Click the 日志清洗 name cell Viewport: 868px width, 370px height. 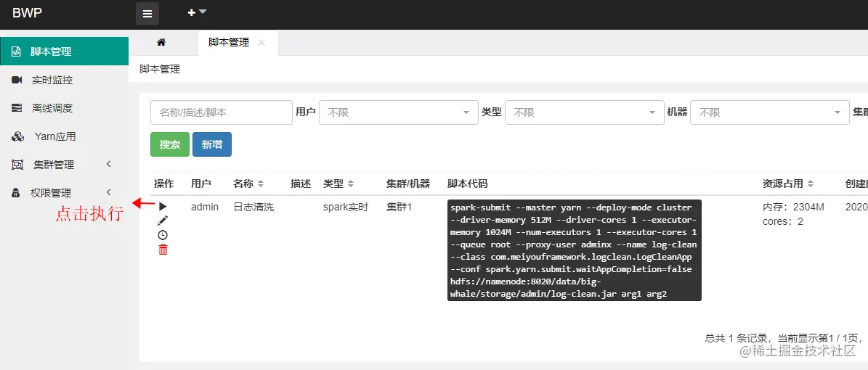coord(253,207)
